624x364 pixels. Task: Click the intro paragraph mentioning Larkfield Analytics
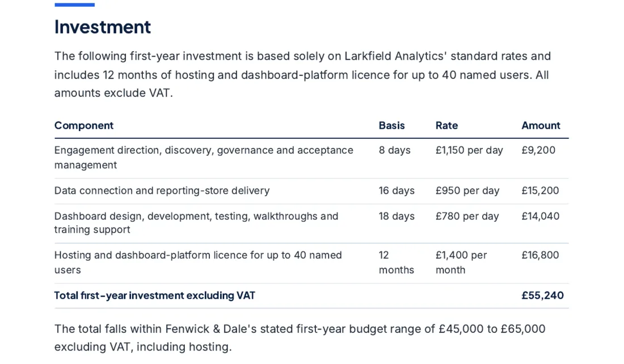pos(303,74)
